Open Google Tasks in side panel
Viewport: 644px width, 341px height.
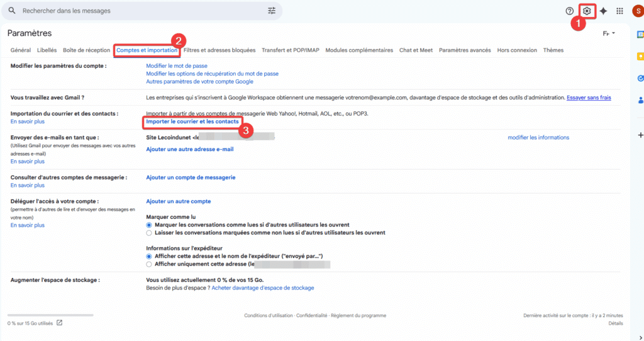coord(640,78)
